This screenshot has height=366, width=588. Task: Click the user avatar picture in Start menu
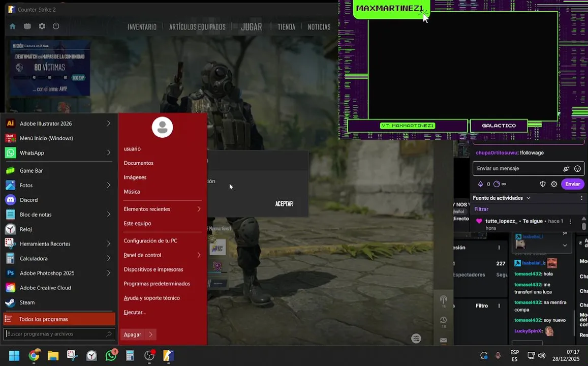click(x=163, y=127)
